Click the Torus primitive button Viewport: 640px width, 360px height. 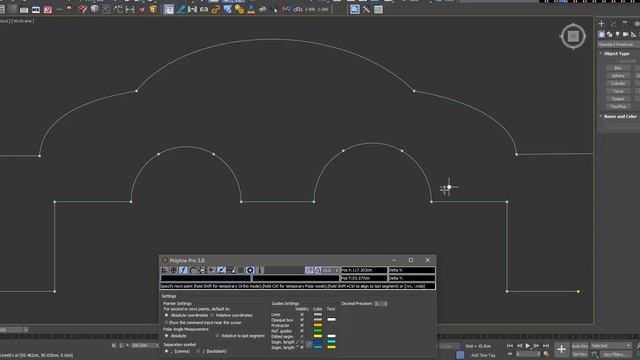pos(618,91)
